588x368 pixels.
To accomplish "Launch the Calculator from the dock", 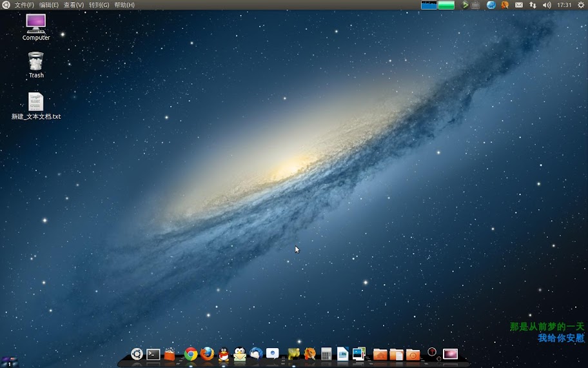I will coord(326,354).
